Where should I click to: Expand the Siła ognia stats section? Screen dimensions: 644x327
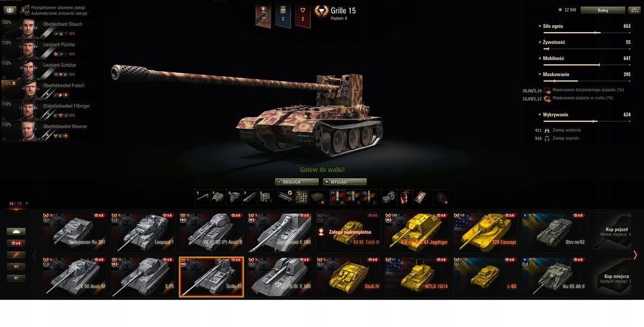pos(552,26)
